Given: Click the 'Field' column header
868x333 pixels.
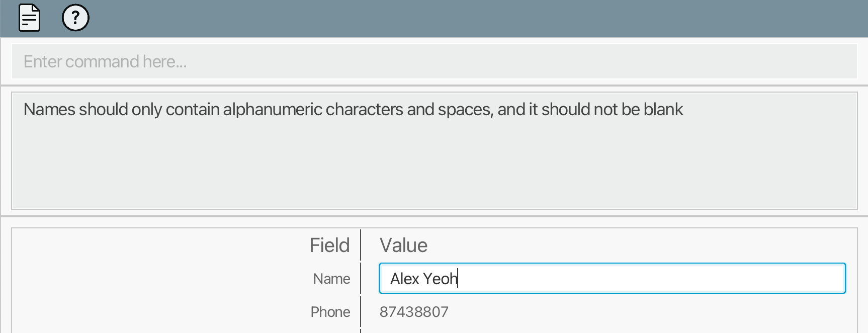Looking at the screenshot, I should pos(329,245).
